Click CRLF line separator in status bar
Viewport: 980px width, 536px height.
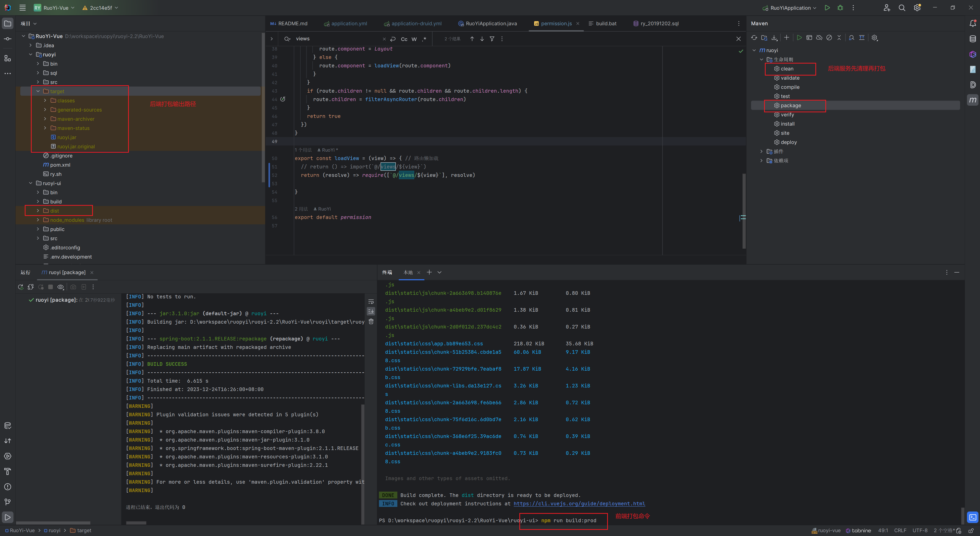click(900, 530)
